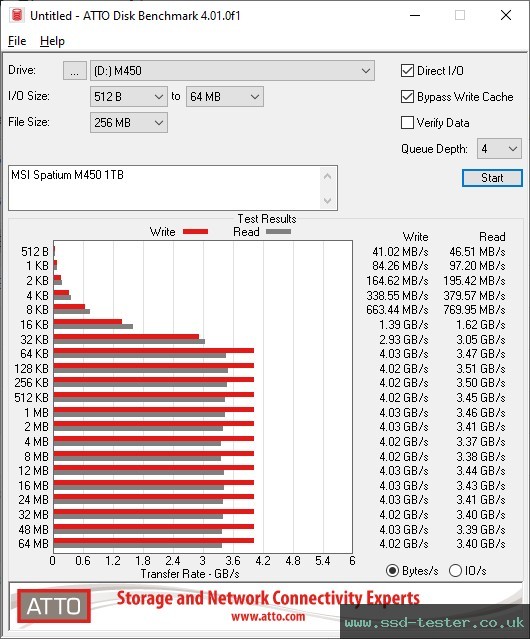Image resolution: width=530 pixels, height=639 pixels.
Task: Click the 4 MB read value 3.37 GB/s
Action: coord(481,442)
